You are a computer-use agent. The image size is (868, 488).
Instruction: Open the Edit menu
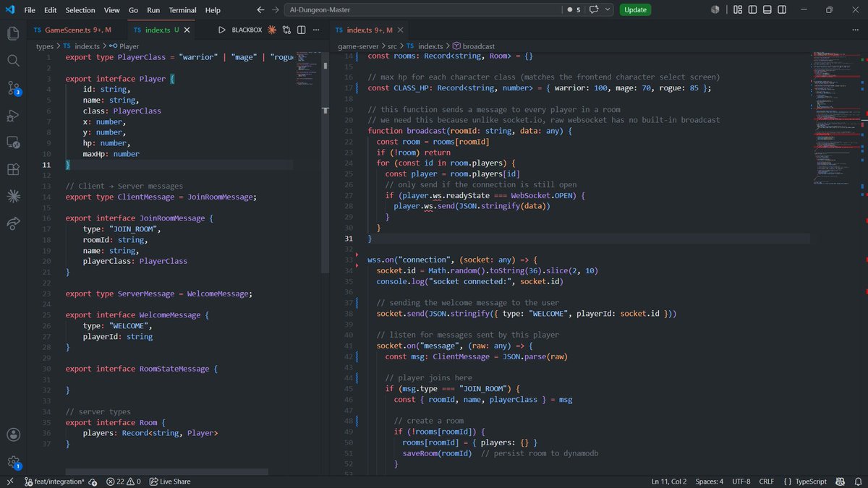[x=50, y=10]
